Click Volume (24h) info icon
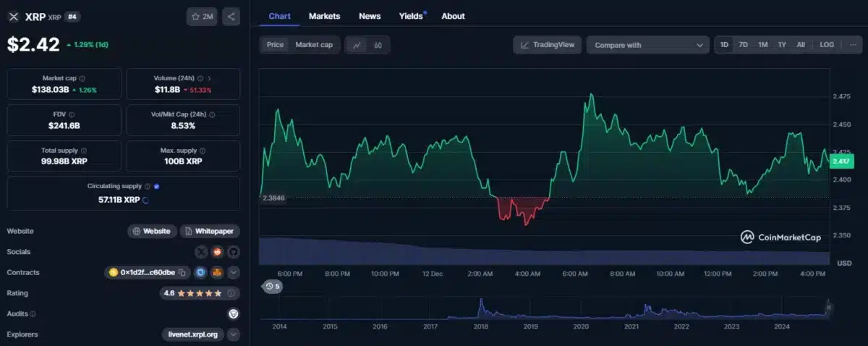Screen dimensions: 868x346 pyautogui.click(x=200, y=78)
